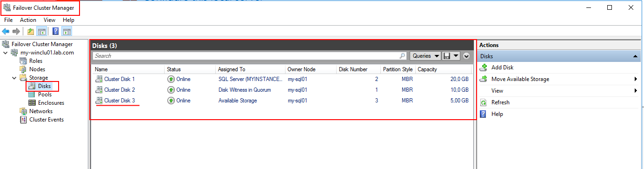Click the Forward arrow toolbar icon

(16, 31)
